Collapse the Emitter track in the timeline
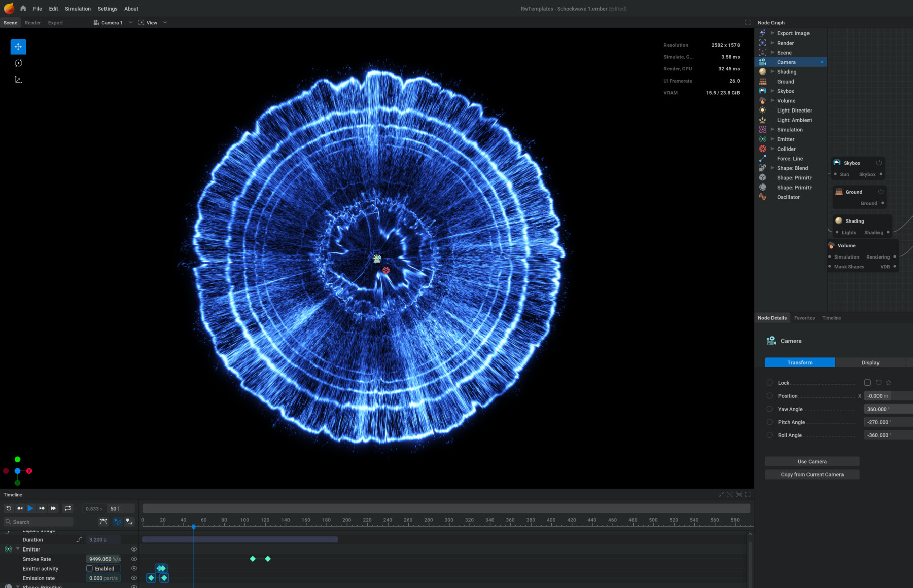The height and width of the screenshot is (588, 913). pyautogui.click(x=18, y=549)
